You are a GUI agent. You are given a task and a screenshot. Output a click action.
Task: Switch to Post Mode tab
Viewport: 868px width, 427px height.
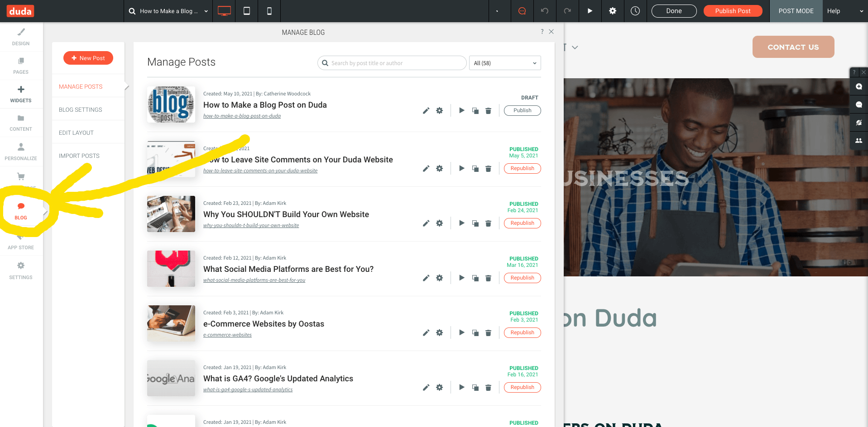(796, 11)
